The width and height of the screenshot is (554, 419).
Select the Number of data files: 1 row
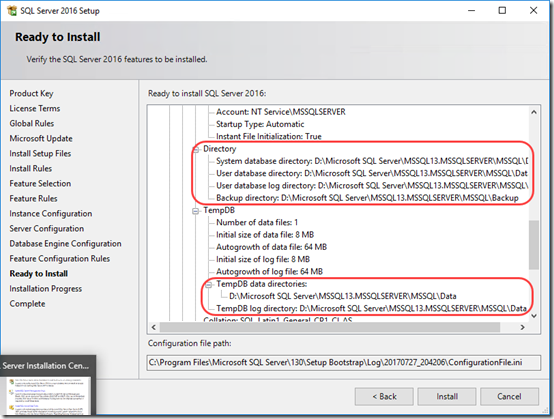click(257, 223)
